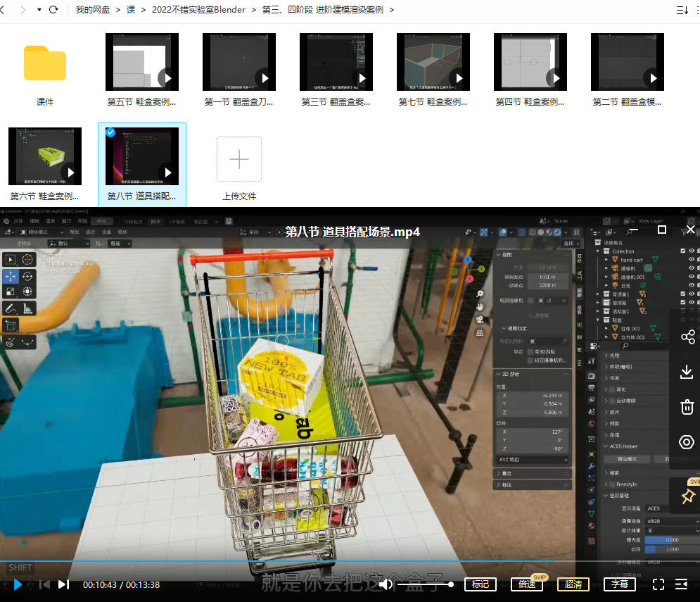Toggle selection checkmark on 第八节 thumbnail

[110, 132]
